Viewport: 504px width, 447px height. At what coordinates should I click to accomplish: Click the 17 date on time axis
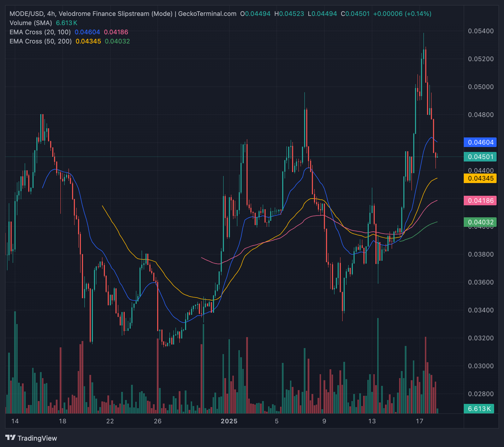click(419, 421)
